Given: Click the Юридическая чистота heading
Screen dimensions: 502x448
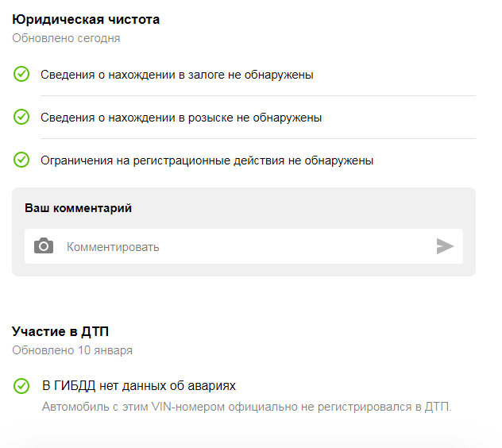Looking at the screenshot, I should pyautogui.click(x=86, y=19).
